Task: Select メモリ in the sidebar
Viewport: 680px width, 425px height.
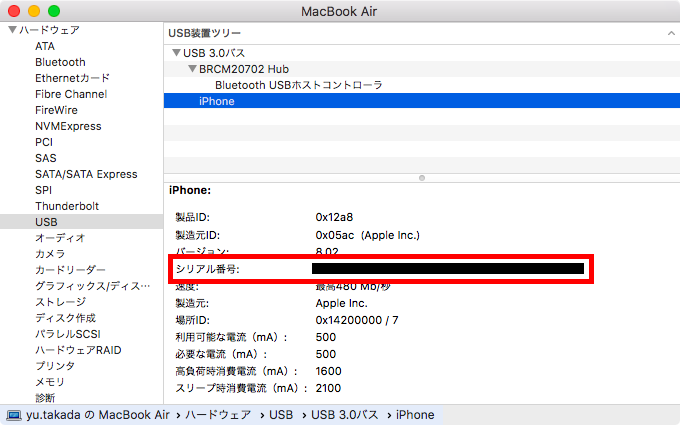Action: pos(50,382)
